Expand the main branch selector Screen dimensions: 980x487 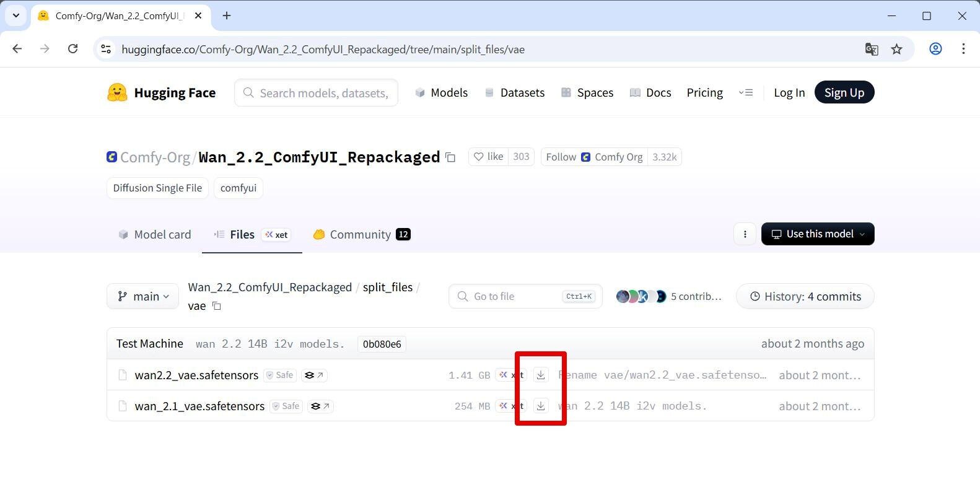coord(142,296)
